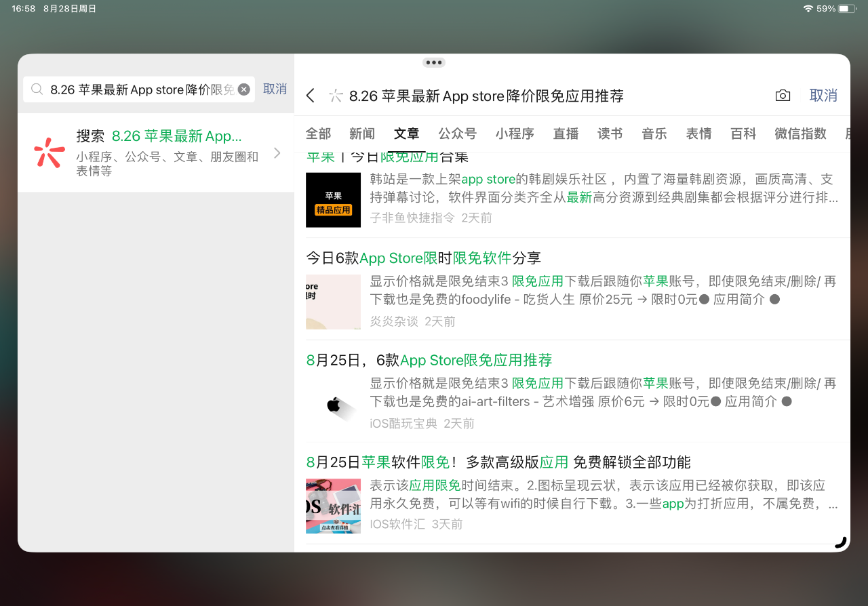The width and height of the screenshot is (868, 606).
Task: Tap the foodylife summary text
Action: click(x=604, y=290)
